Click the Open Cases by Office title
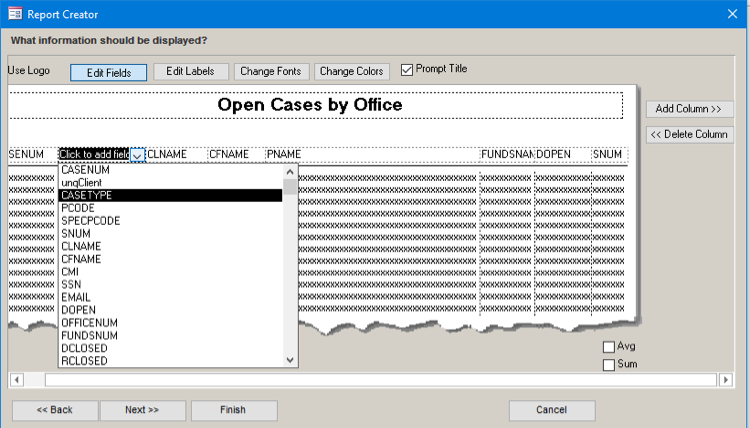The image size is (750, 428). [309, 105]
